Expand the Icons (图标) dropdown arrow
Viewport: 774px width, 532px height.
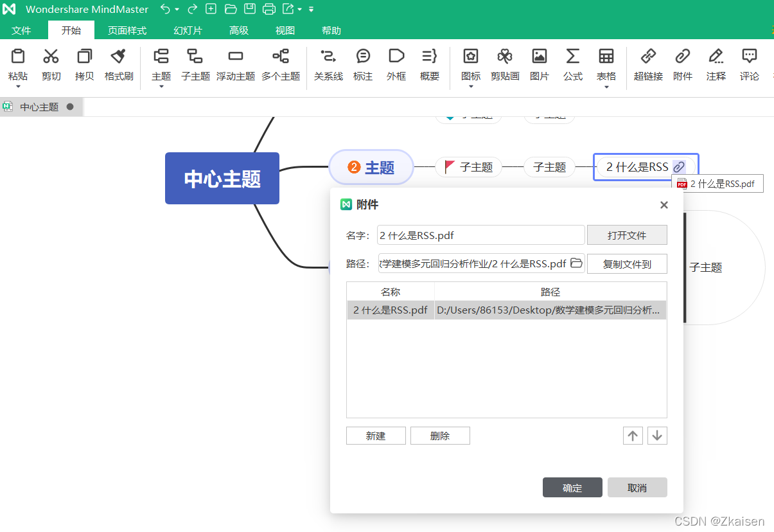tap(471, 86)
